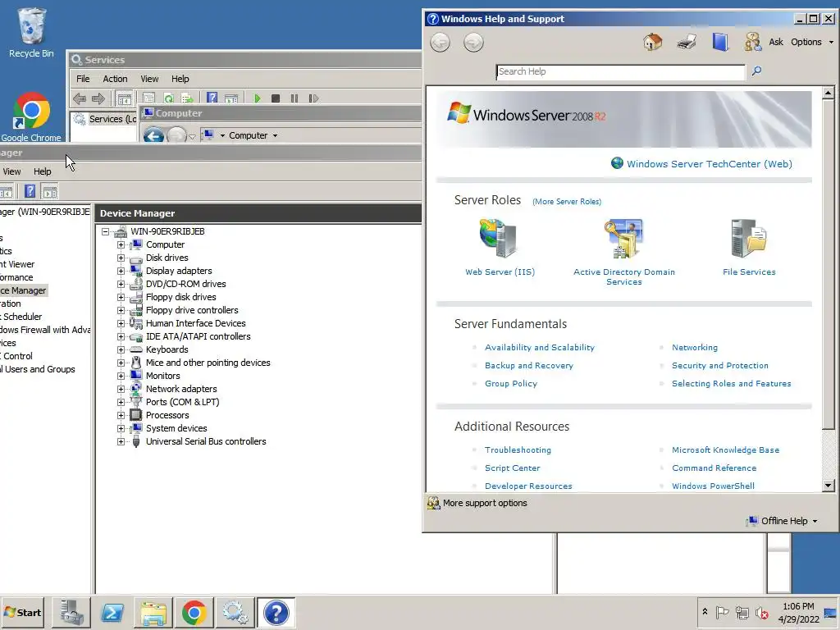Open Web Server (IIS) role icon

coord(499,239)
